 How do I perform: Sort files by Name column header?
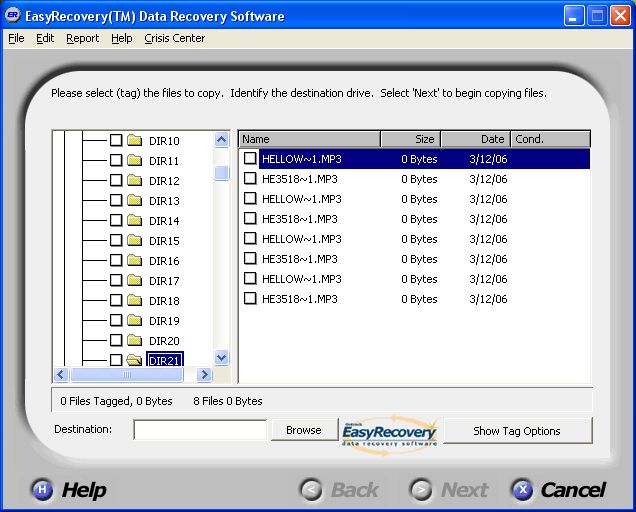(309, 139)
